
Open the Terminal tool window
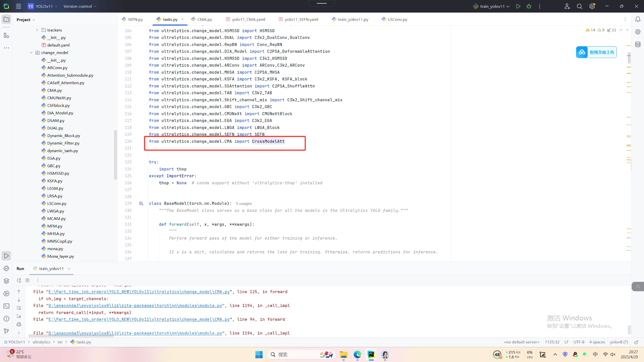click(x=6, y=306)
